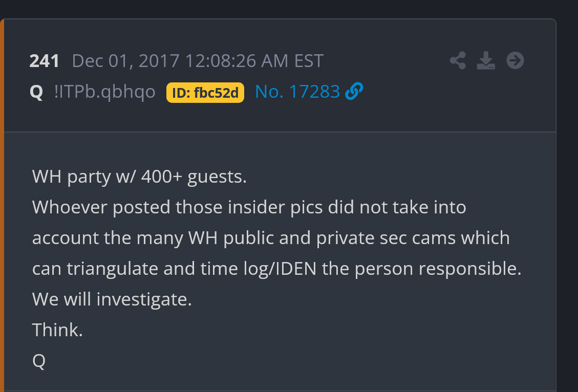Download the post using the download icon

[x=486, y=61]
